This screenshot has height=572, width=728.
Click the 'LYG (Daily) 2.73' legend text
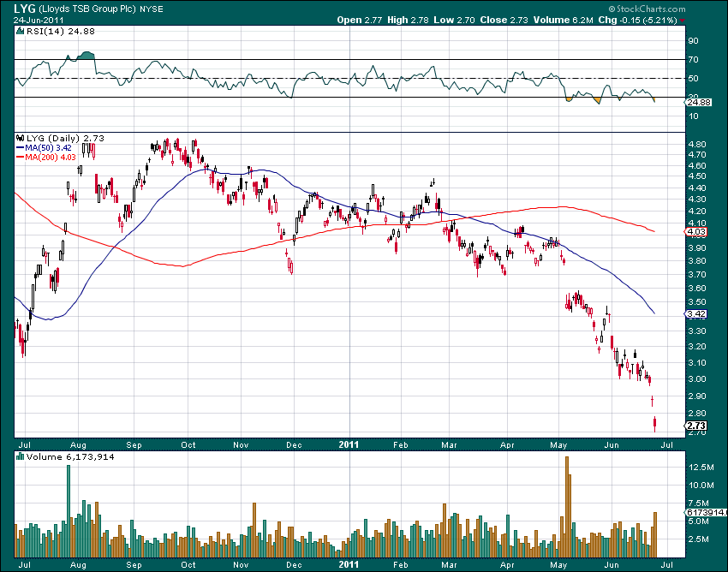pos(65,138)
